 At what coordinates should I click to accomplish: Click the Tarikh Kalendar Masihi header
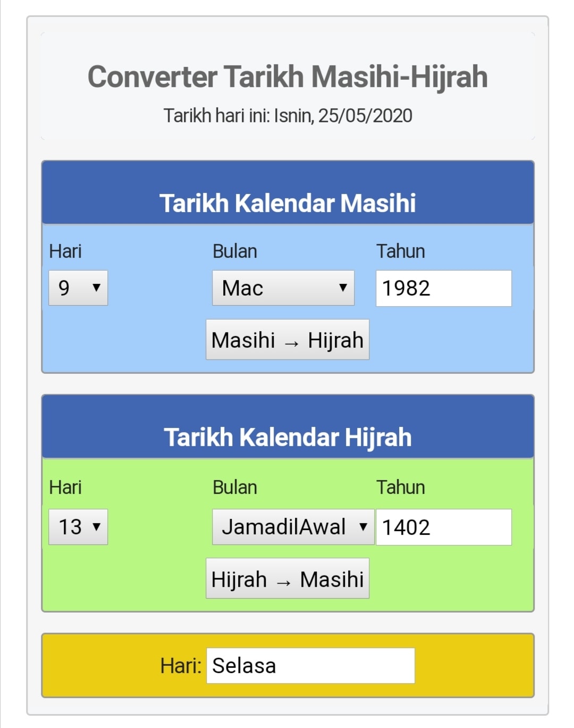288,203
